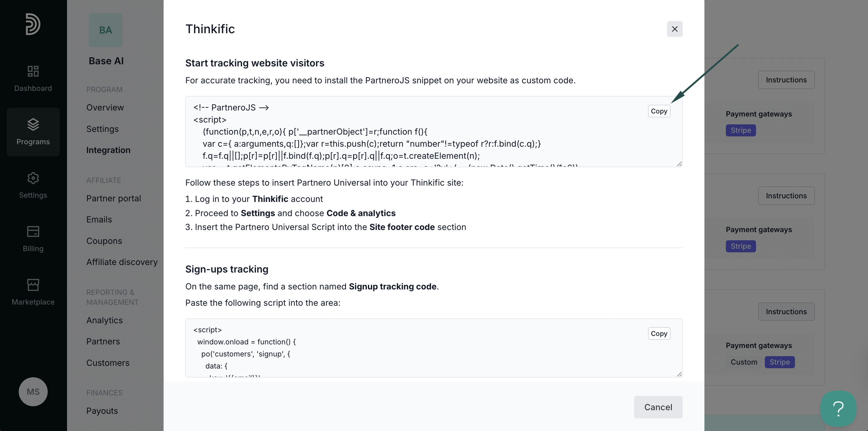Screen dimensions: 868x431
Task: Click the Partnero logo in sidebar
Action: click(x=33, y=24)
